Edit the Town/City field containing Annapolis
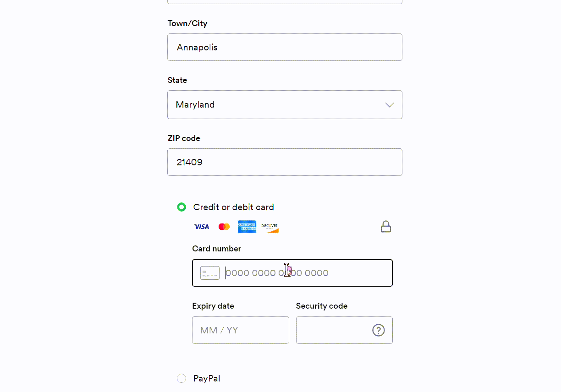This screenshot has height=392, width=561. (x=284, y=47)
